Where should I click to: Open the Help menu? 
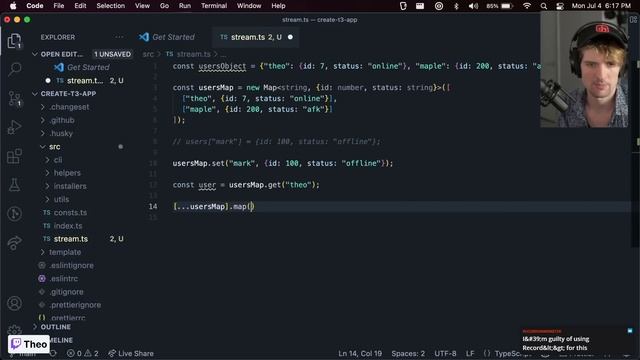pos(278,6)
